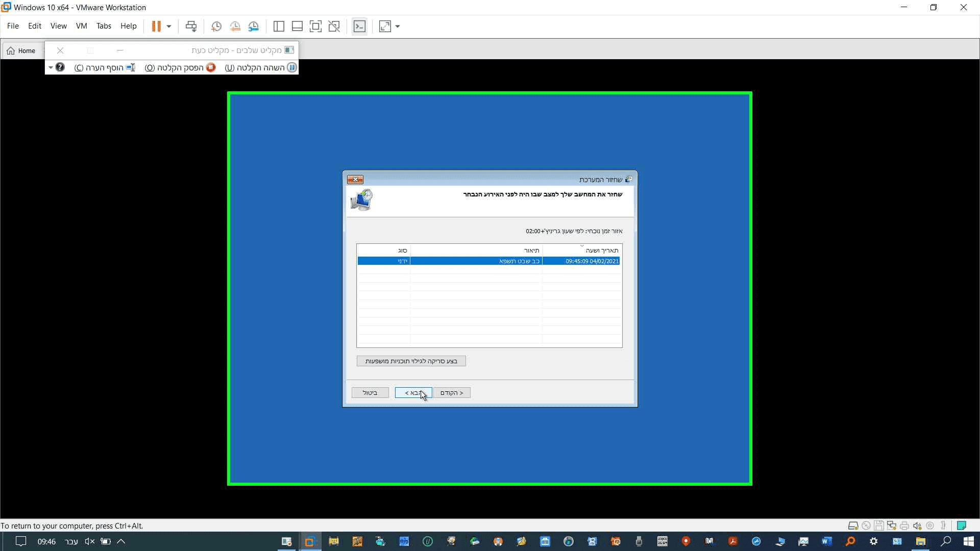Switch to the Home tab
Screen dimensions: 980x551
pyautogui.click(x=21, y=51)
